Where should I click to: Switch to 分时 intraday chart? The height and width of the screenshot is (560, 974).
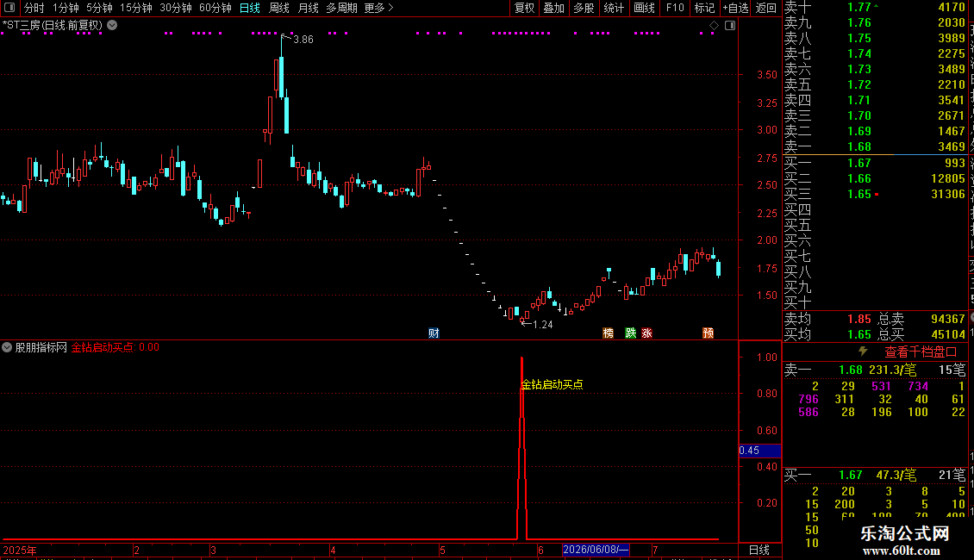pos(34,8)
